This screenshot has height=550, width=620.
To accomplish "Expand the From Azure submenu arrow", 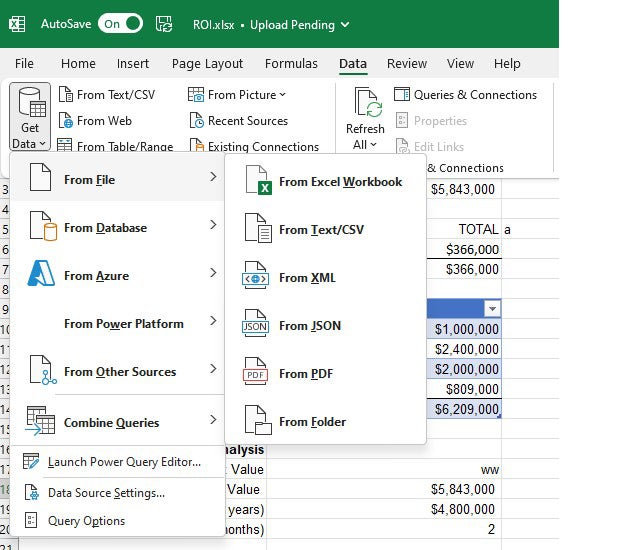I will [213, 272].
